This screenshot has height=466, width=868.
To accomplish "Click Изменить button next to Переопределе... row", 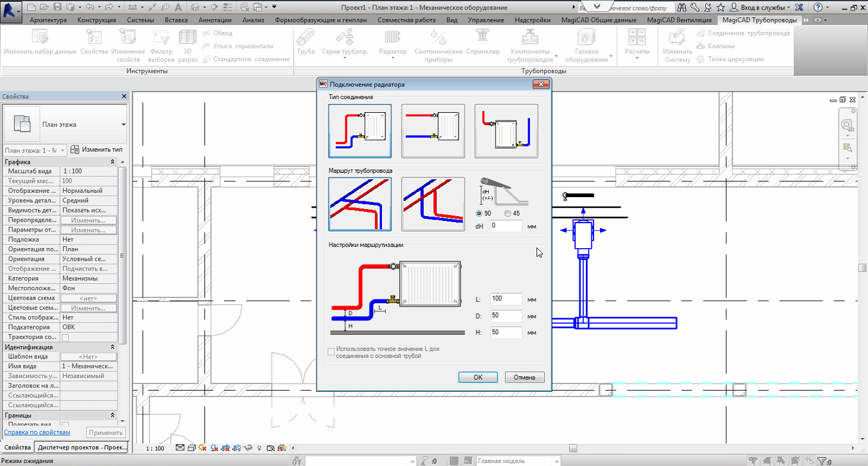I will pos(89,220).
